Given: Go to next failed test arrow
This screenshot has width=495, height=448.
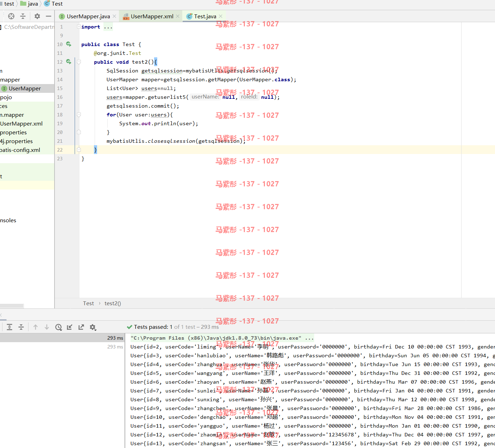Looking at the screenshot, I should tap(47, 327).
